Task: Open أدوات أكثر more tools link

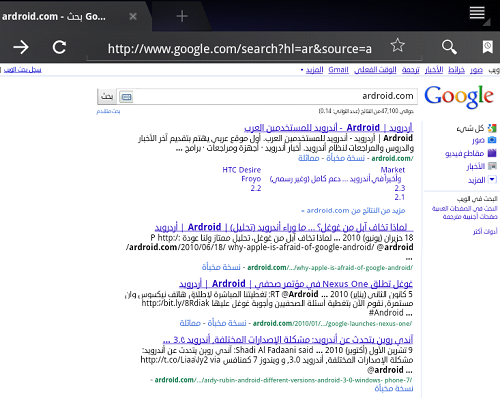Action: [x=485, y=231]
